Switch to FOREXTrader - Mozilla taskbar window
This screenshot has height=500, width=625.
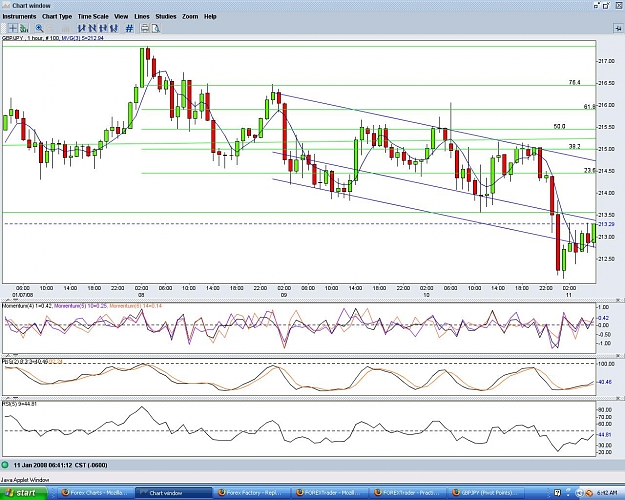click(x=329, y=493)
